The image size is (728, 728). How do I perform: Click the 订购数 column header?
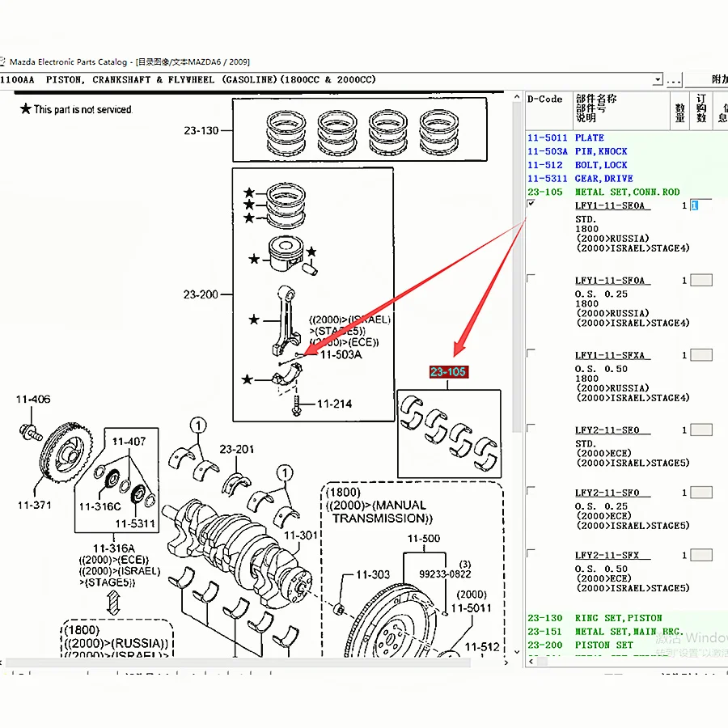[701, 111]
